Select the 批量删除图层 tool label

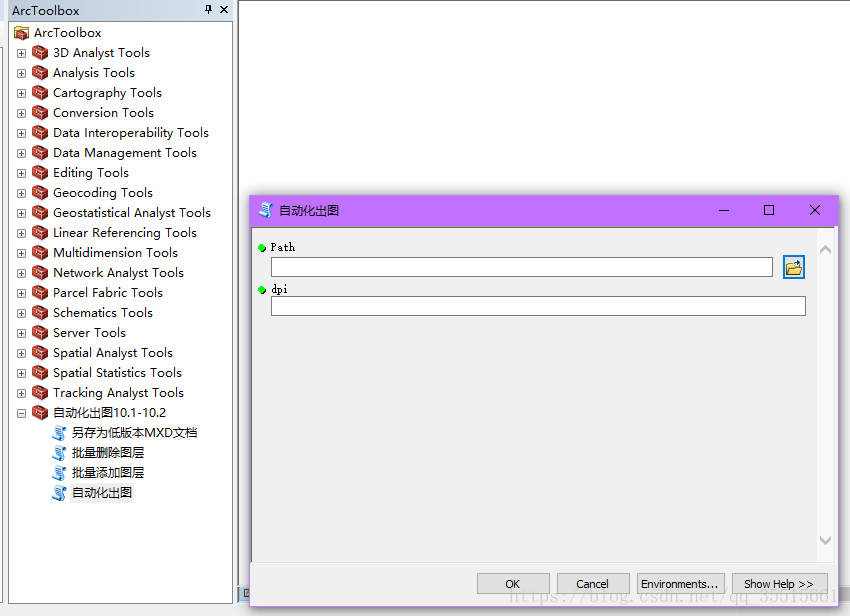pyautogui.click(x=108, y=453)
